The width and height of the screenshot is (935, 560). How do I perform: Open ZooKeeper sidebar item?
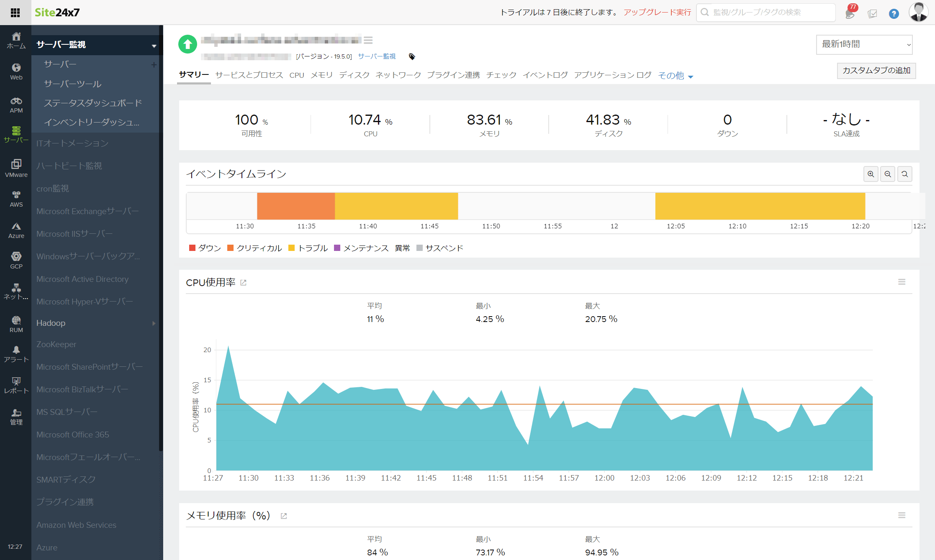[x=56, y=344]
